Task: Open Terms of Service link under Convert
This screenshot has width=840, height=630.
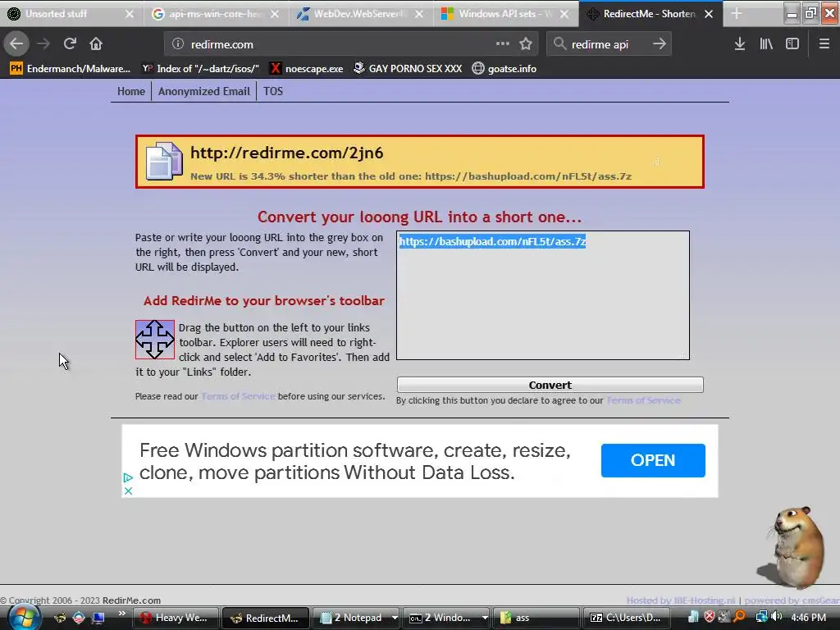Action: pyautogui.click(x=643, y=400)
